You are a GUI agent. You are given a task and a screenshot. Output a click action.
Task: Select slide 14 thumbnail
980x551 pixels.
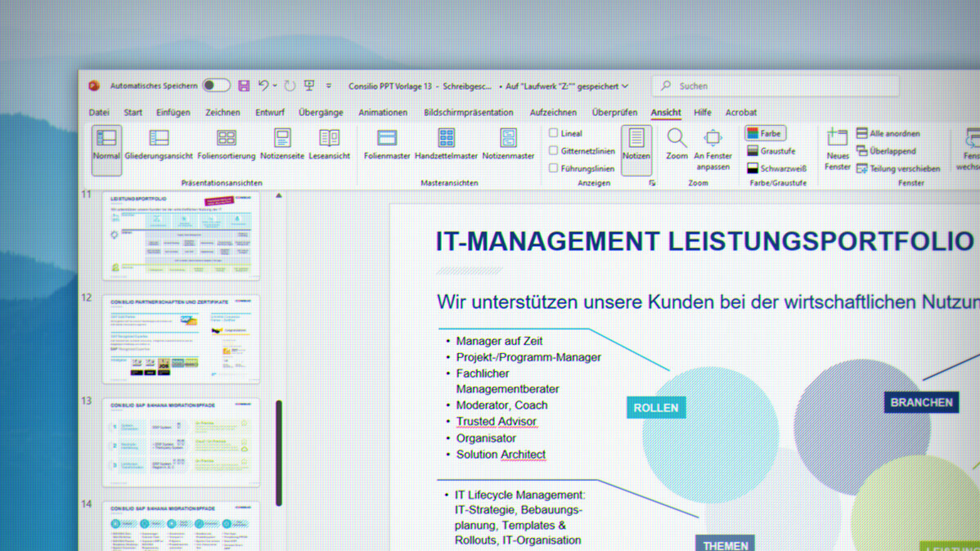pyautogui.click(x=181, y=526)
